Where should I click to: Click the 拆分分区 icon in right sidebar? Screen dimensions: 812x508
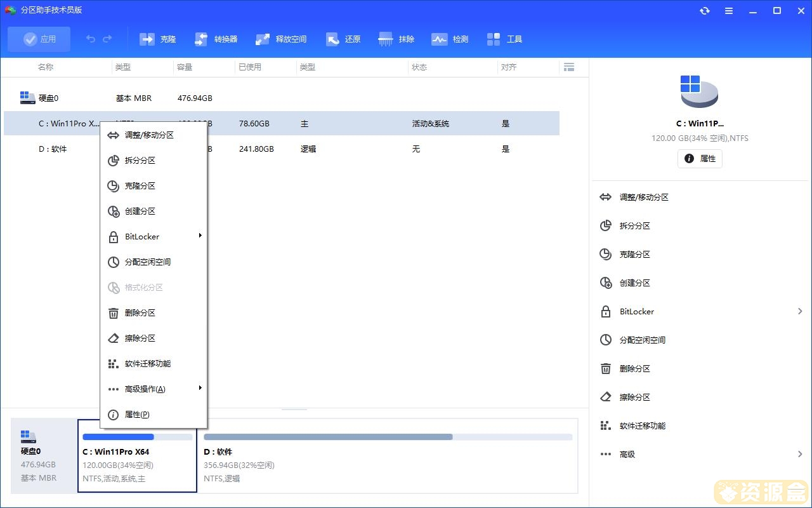pos(605,225)
